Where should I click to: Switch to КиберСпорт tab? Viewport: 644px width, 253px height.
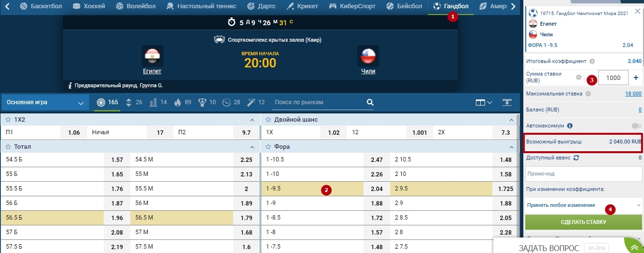pyautogui.click(x=353, y=6)
